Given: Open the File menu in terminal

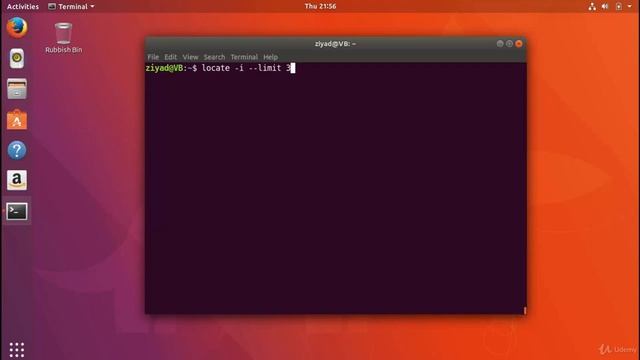Looking at the screenshot, I should click(153, 57).
